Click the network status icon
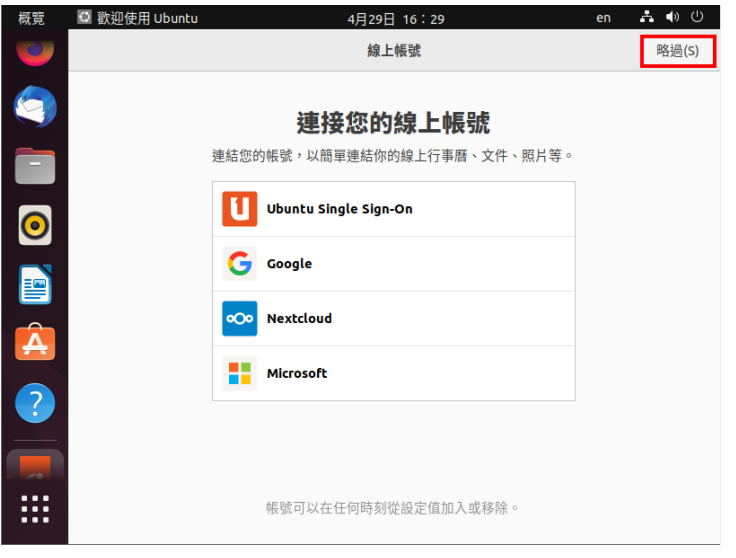736x558 pixels. (647, 17)
